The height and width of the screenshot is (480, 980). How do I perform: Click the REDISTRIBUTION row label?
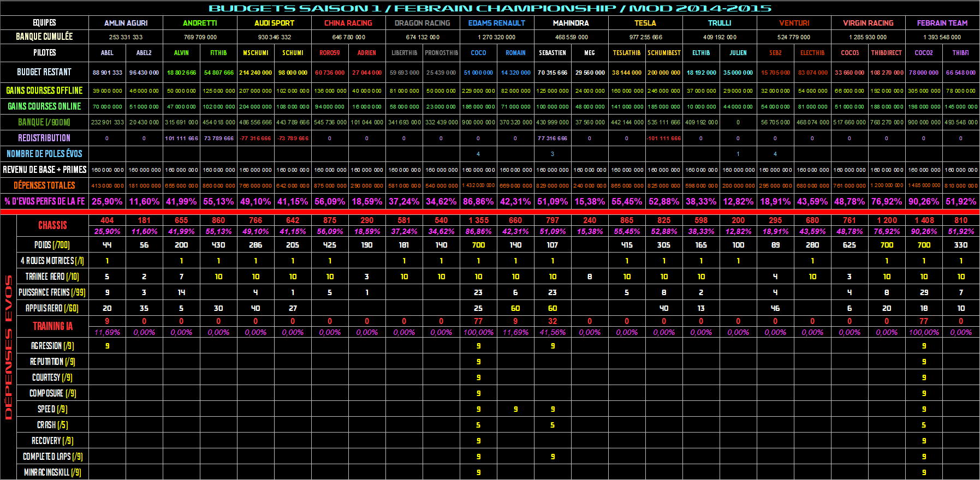tap(44, 138)
